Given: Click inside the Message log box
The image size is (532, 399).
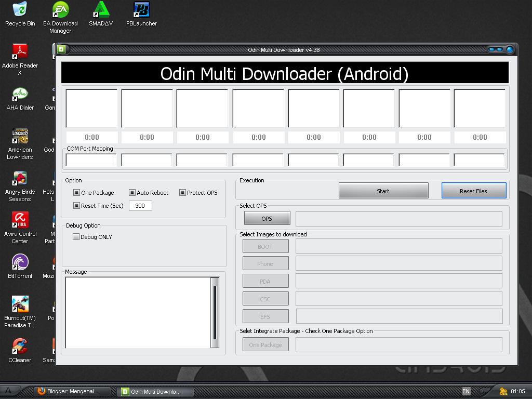Looking at the screenshot, I should click(138, 312).
